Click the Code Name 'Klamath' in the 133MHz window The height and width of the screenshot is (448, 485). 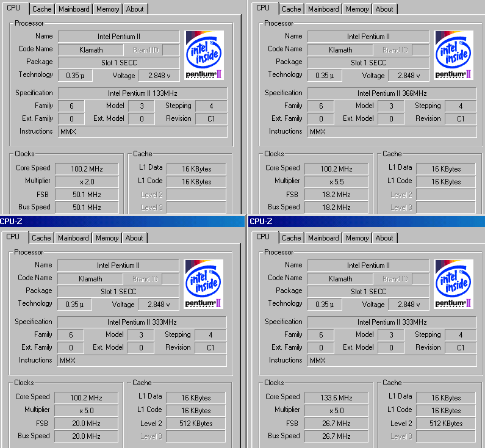[91, 50]
